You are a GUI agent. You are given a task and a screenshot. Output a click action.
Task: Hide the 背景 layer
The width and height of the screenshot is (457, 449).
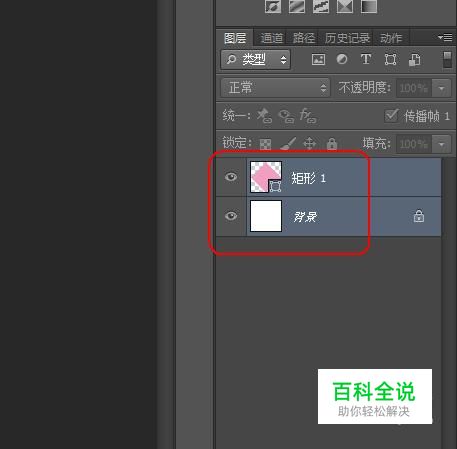pos(231,216)
